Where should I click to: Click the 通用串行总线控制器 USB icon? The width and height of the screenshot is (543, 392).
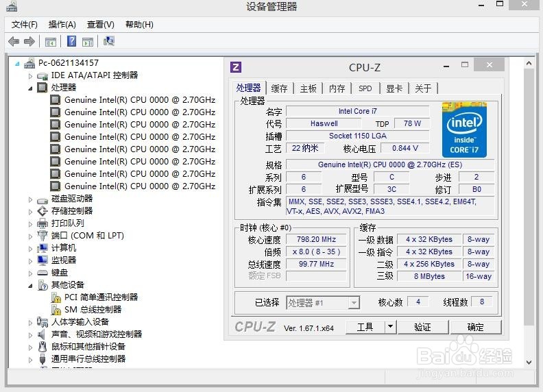[x=43, y=359]
